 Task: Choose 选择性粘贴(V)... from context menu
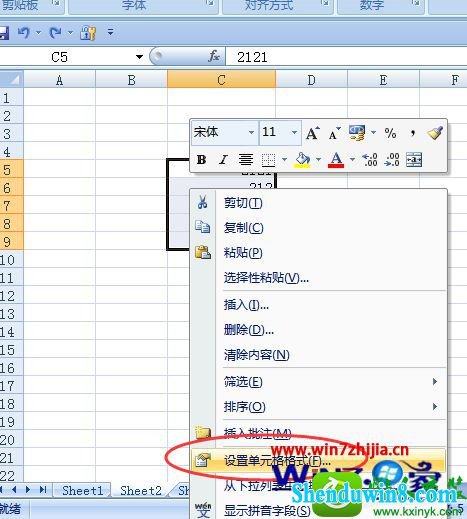point(318,277)
